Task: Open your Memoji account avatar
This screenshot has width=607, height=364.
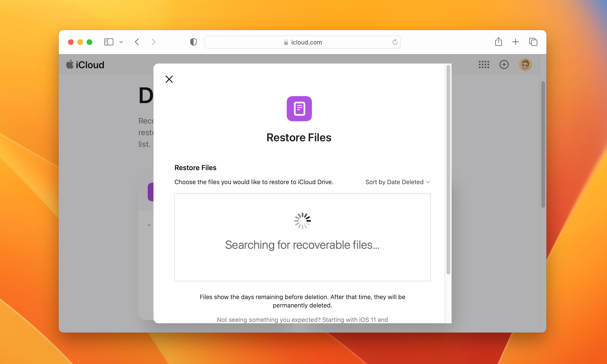Action: 525,64
